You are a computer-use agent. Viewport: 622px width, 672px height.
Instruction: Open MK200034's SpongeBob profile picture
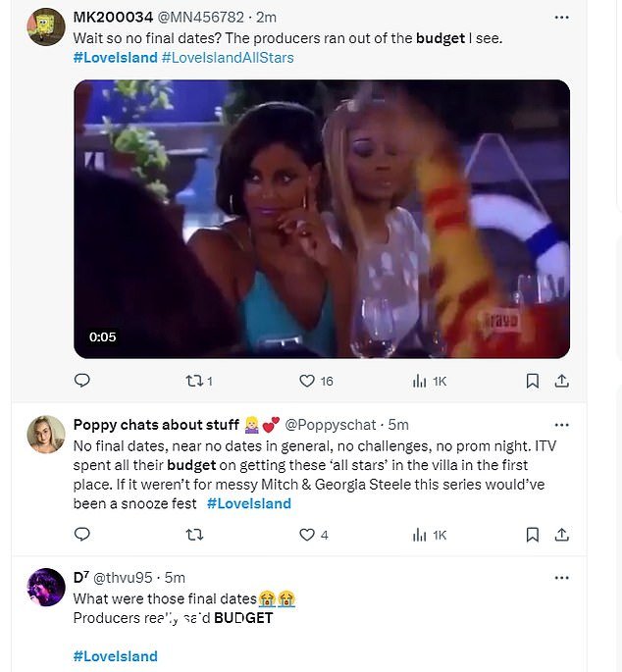pyautogui.click(x=46, y=26)
